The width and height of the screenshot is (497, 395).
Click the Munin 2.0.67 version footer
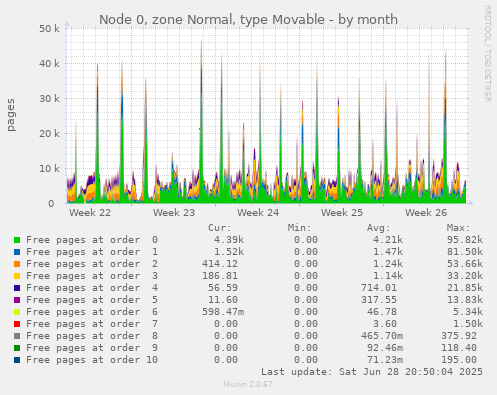(248, 384)
